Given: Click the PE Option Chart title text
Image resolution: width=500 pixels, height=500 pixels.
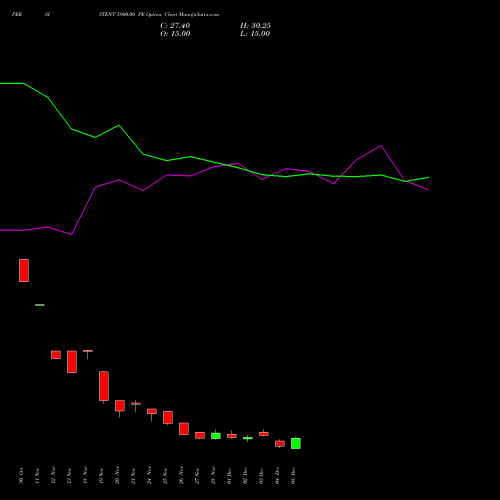Looking at the screenshot, I should (159, 15).
